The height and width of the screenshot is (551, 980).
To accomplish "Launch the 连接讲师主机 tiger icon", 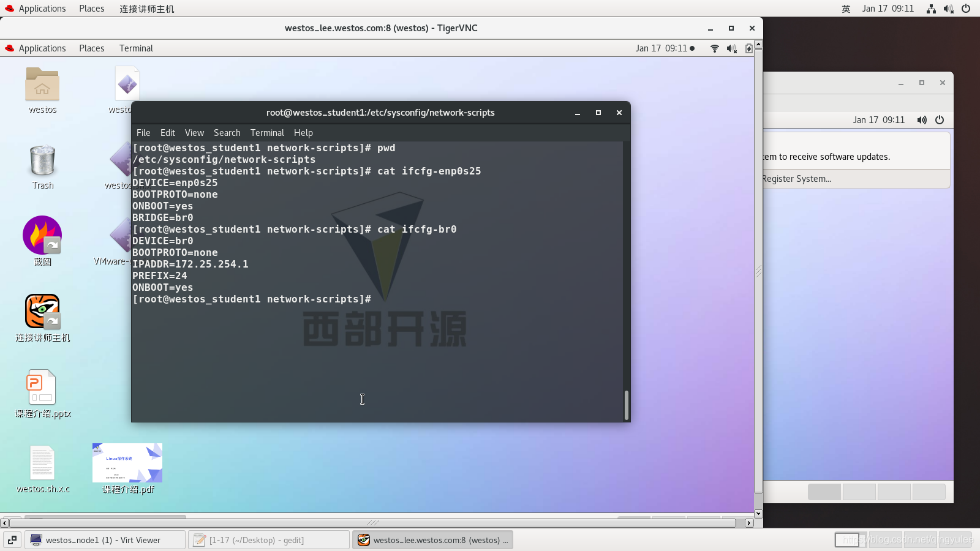I will pos(42,312).
